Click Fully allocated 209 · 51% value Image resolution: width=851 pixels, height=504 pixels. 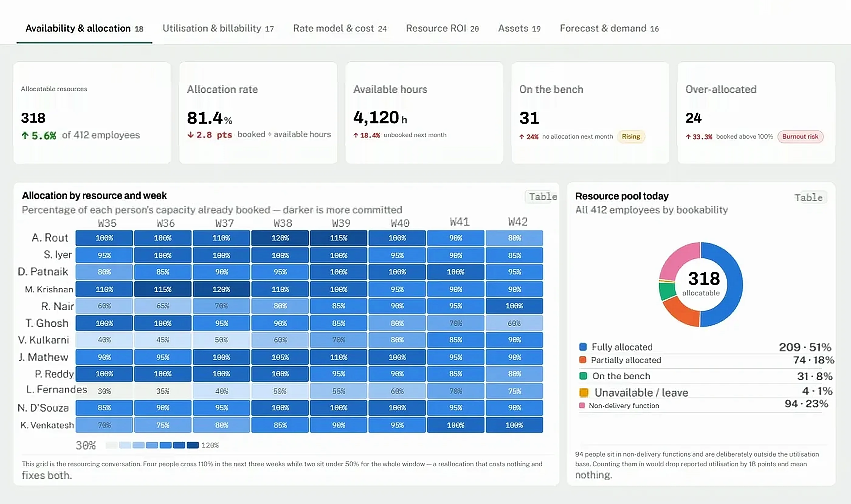[x=805, y=347]
